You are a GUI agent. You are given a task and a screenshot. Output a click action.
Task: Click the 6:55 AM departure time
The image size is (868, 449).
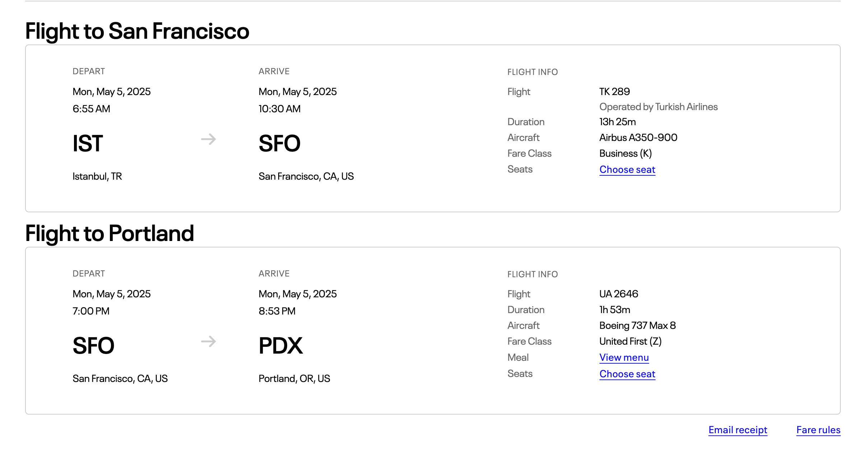91,109
